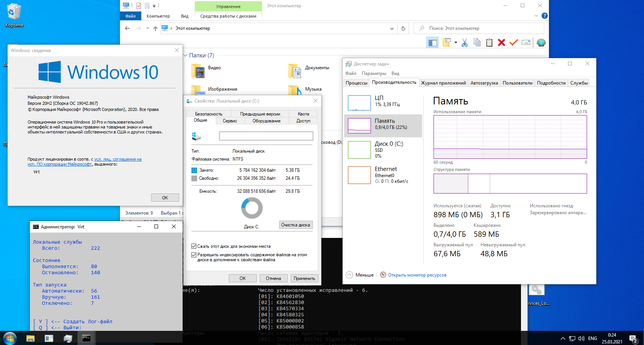Viewport: 644px width, 345px height.
Task: Click the Explorer refresh button
Action: tap(403, 28)
